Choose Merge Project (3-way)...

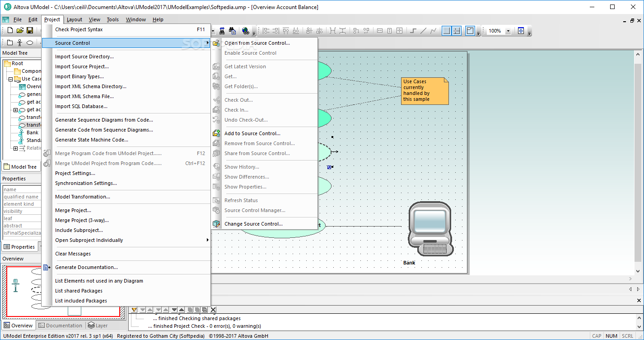point(126,220)
